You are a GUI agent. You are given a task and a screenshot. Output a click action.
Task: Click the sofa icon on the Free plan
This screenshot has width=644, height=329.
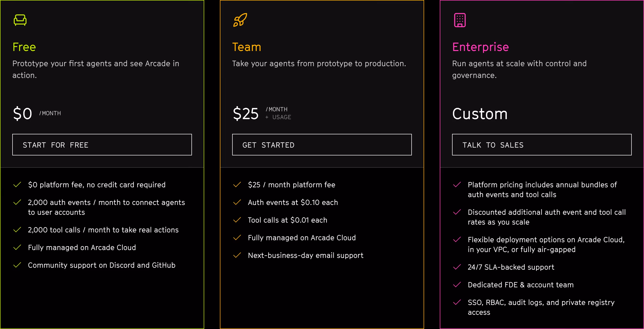coord(20,20)
